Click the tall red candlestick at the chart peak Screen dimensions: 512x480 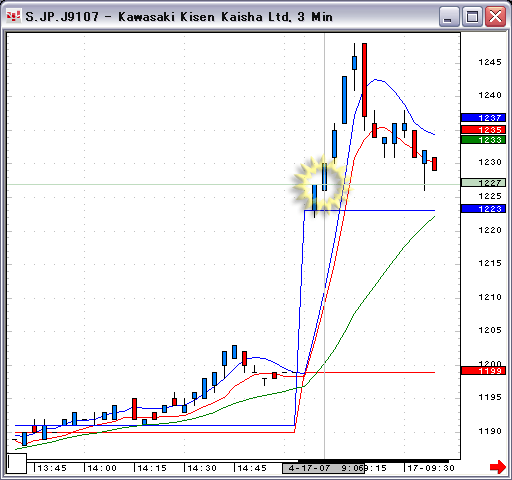point(364,80)
